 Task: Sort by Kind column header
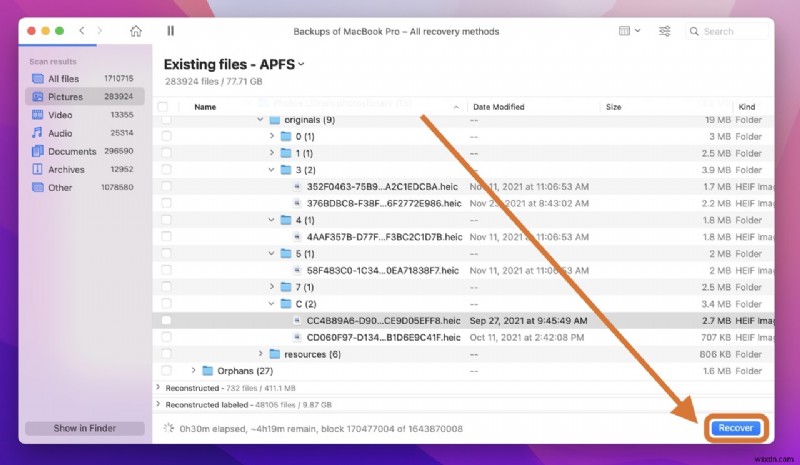click(746, 107)
